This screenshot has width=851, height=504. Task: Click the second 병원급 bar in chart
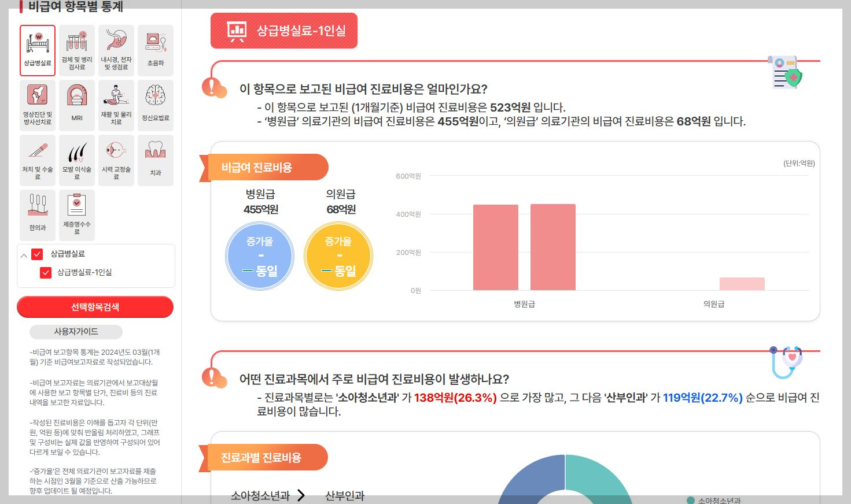(x=553, y=247)
